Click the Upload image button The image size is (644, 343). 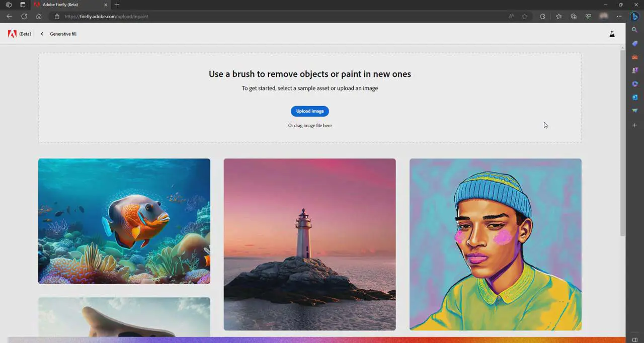click(x=309, y=111)
